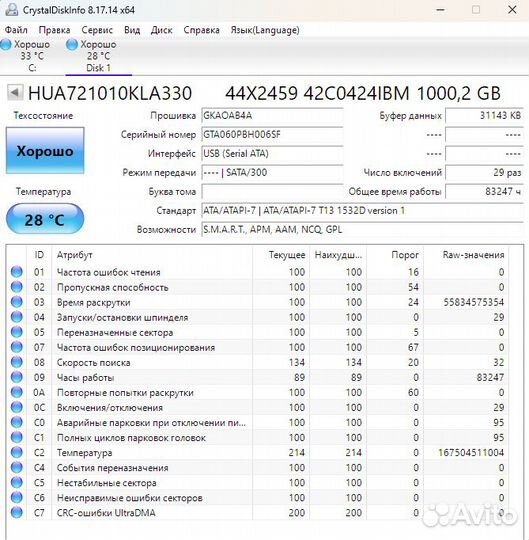The image size is (529, 540).
Task: Click status orb for События переназначения
Action: pyautogui.click(x=17, y=467)
